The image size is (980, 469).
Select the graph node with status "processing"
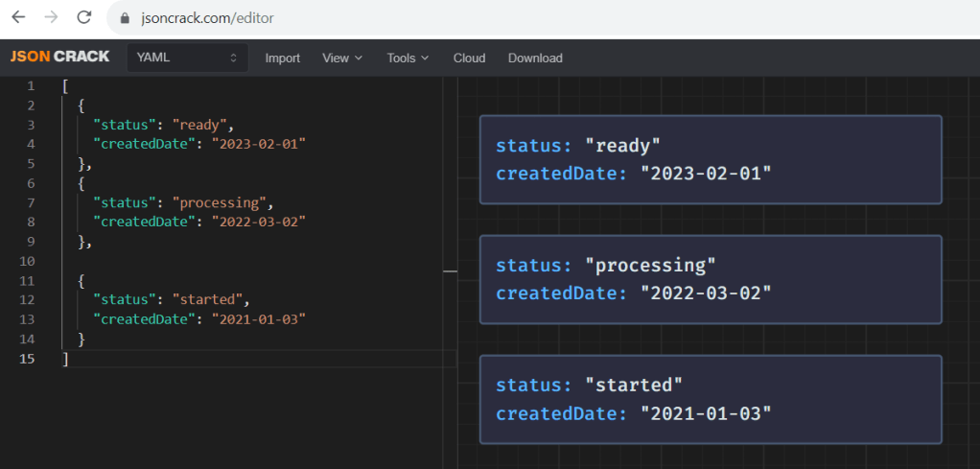[710, 279]
